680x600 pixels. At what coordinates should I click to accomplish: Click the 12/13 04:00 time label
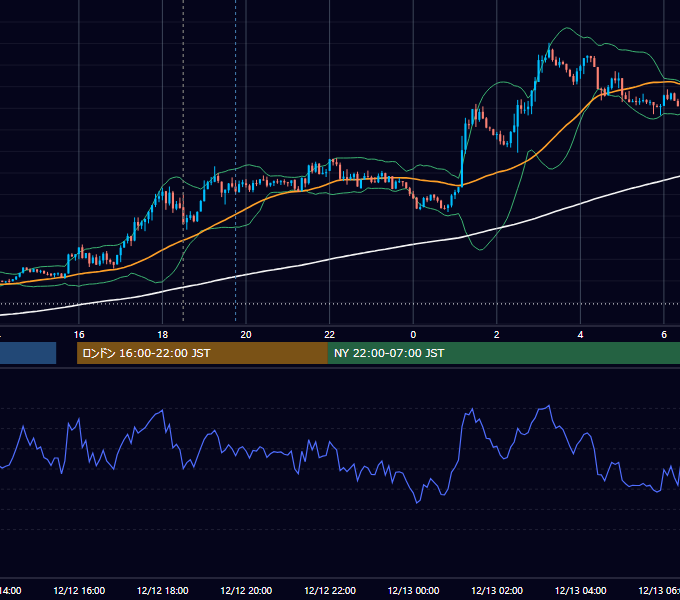(x=581, y=590)
